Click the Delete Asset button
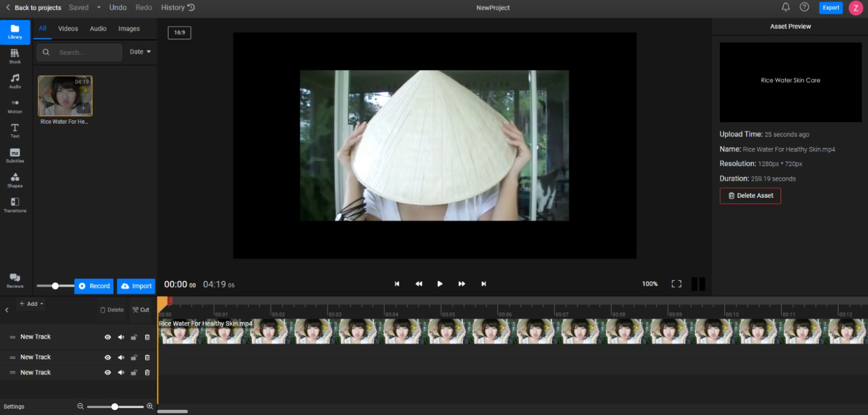The width and height of the screenshot is (868, 415). [751, 195]
